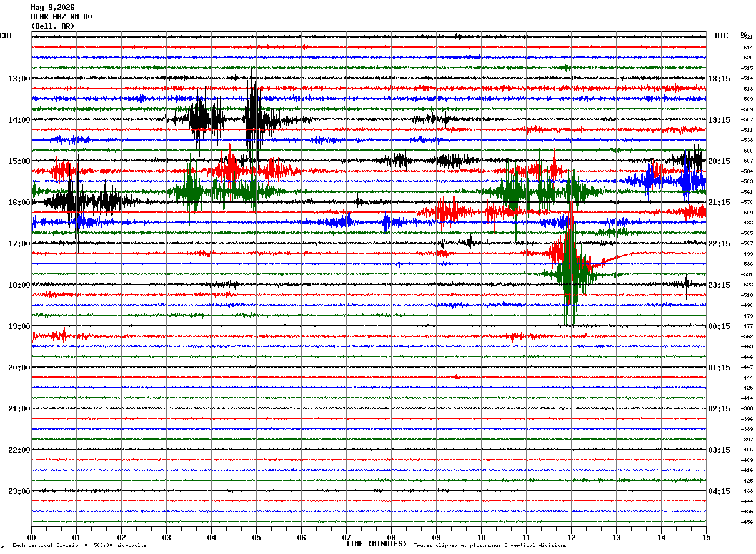Click the 18:15 UTC time label
This screenshot has width=756, height=554.
[719, 79]
